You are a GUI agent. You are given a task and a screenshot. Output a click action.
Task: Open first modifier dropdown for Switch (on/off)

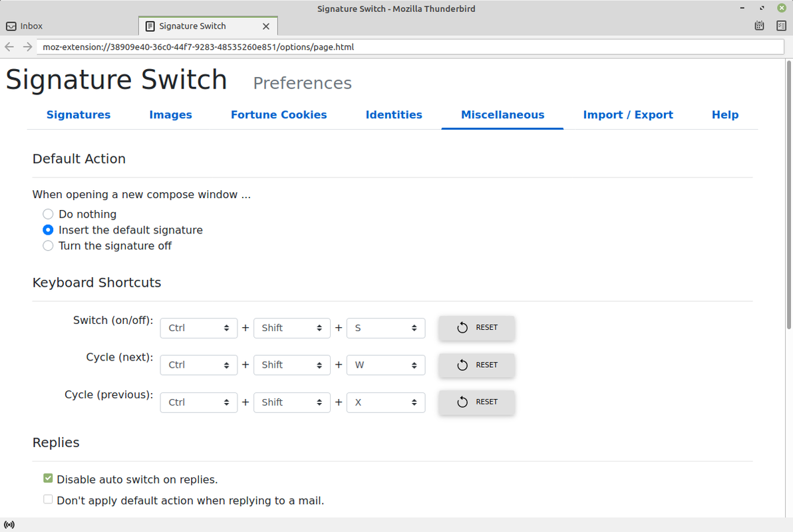199,328
